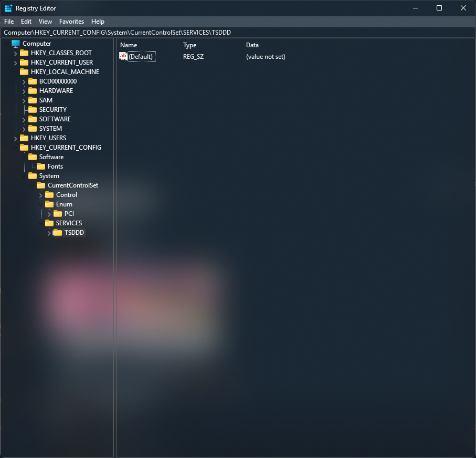Select the Computer root node label
The width and height of the screenshot is (476, 458).
coord(37,44)
